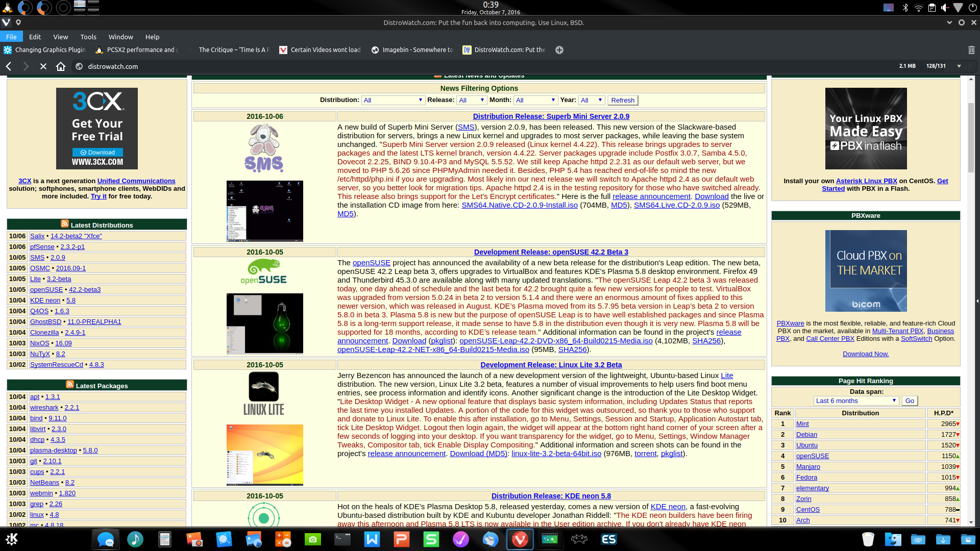Click the 3CX Download button in ad
The image size is (980, 551).
97,153
